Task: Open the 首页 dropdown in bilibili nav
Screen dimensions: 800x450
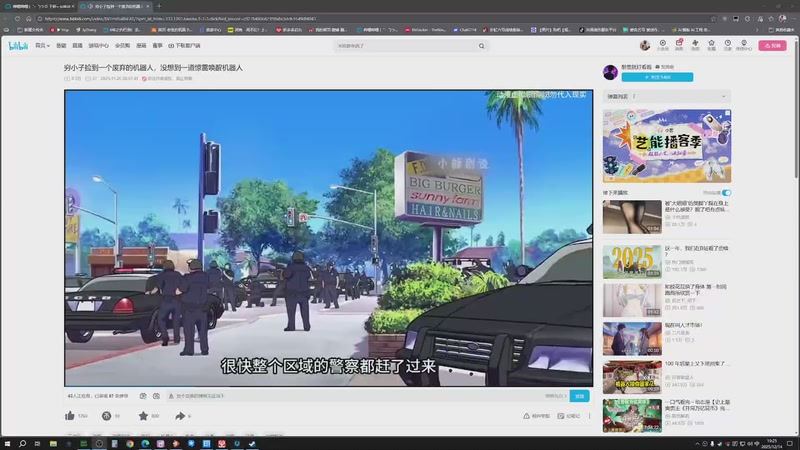Action: pos(42,46)
